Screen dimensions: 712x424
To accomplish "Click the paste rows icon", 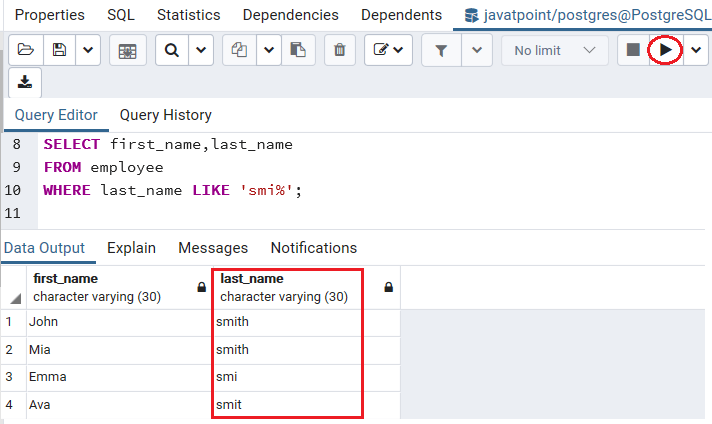I will [298, 50].
